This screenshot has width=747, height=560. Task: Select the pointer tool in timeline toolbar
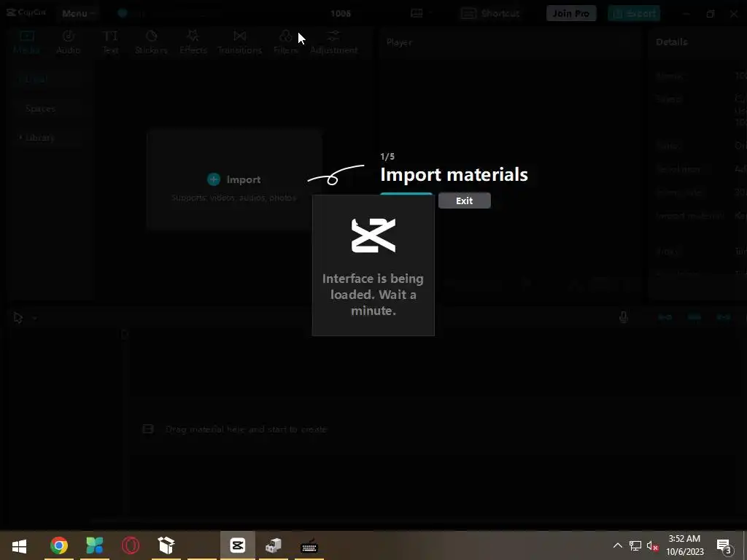coord(18,318)
